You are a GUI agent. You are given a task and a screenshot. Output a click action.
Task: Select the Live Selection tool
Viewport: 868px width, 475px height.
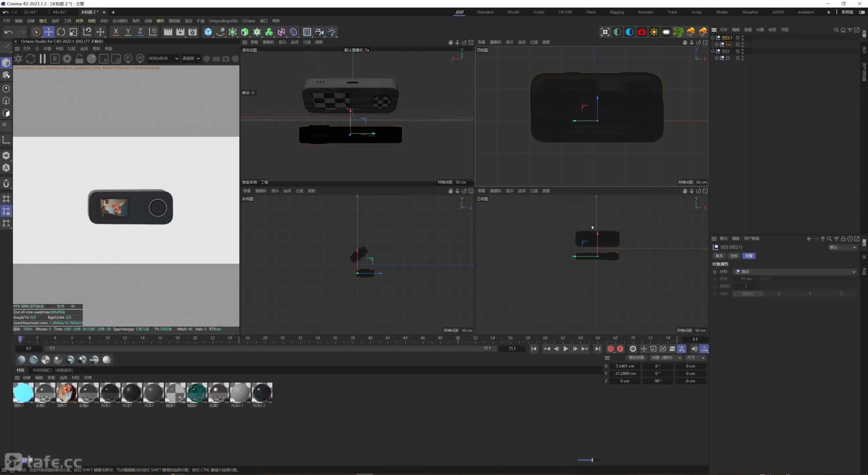point(36,32)
